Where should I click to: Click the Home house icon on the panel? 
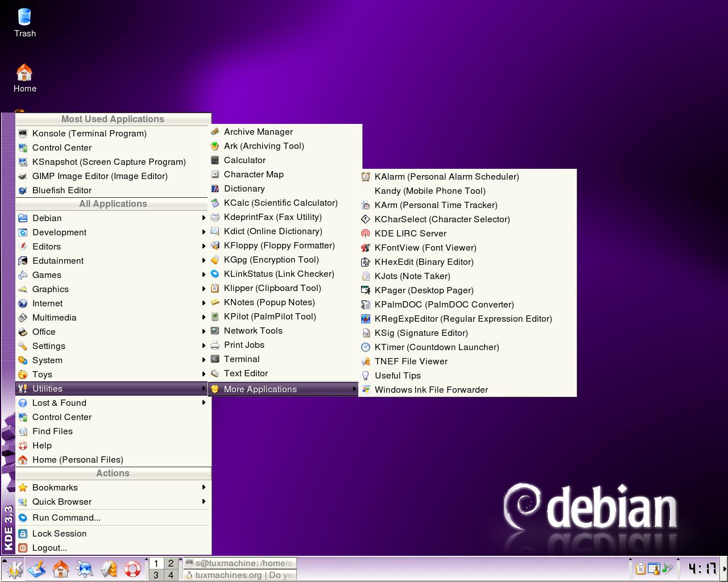pyautogui.click(x=61, y=569)
